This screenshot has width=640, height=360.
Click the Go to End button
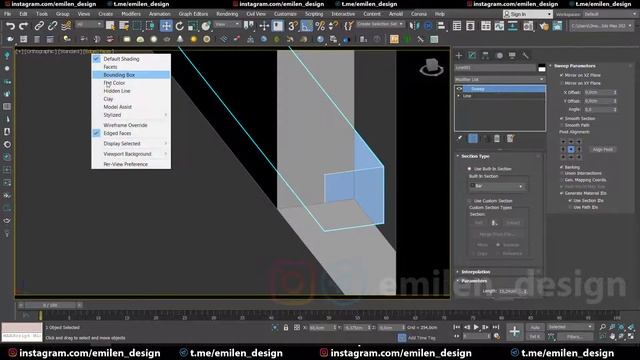point(496,327)
